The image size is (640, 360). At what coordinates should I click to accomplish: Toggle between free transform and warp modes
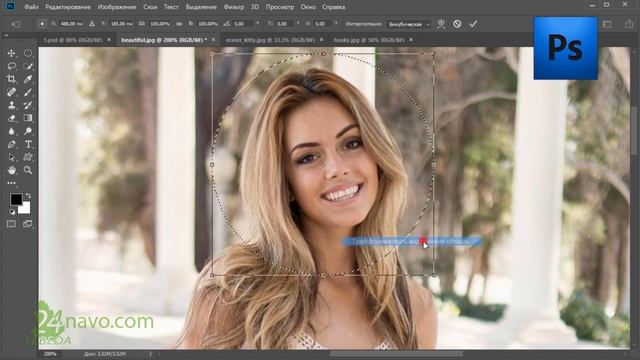click(x=441, y=24)
